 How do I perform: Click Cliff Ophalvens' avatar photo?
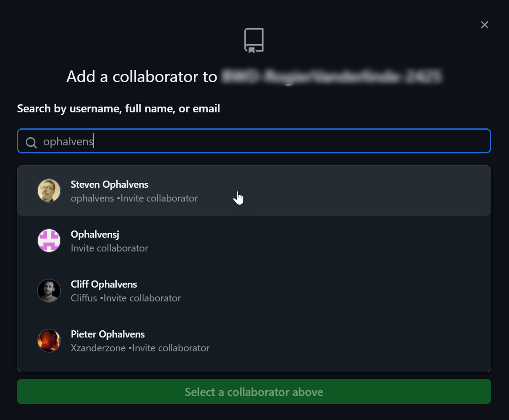49,291
